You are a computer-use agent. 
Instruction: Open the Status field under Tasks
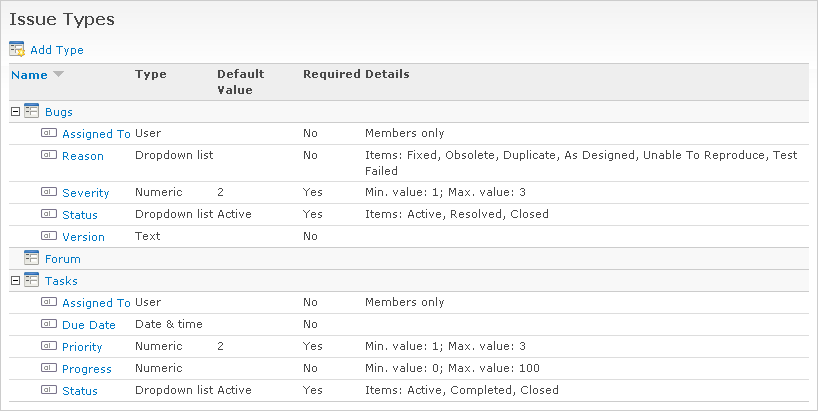80,391
